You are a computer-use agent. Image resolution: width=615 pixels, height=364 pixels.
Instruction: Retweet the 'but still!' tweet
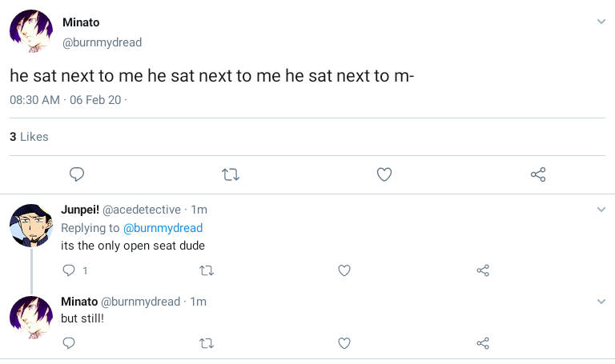[x=206, y=343]
